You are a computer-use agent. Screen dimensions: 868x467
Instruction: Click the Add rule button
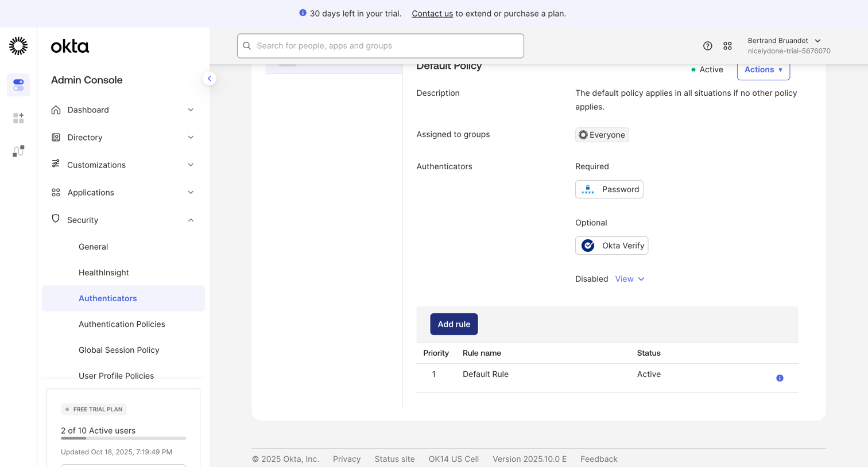[x=454, y=324]
